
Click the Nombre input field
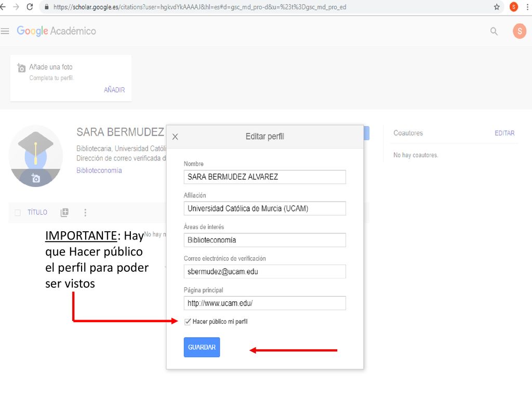point(264,177)
